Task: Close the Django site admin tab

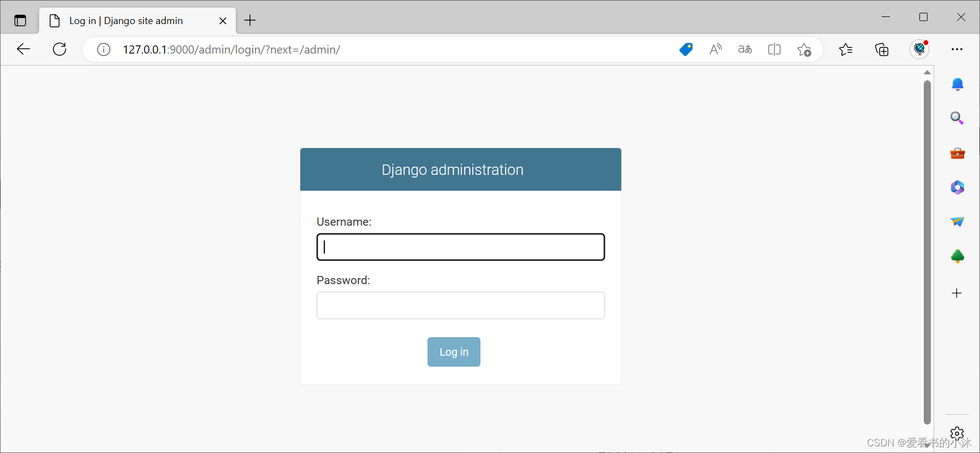Action: click(223, 21)
